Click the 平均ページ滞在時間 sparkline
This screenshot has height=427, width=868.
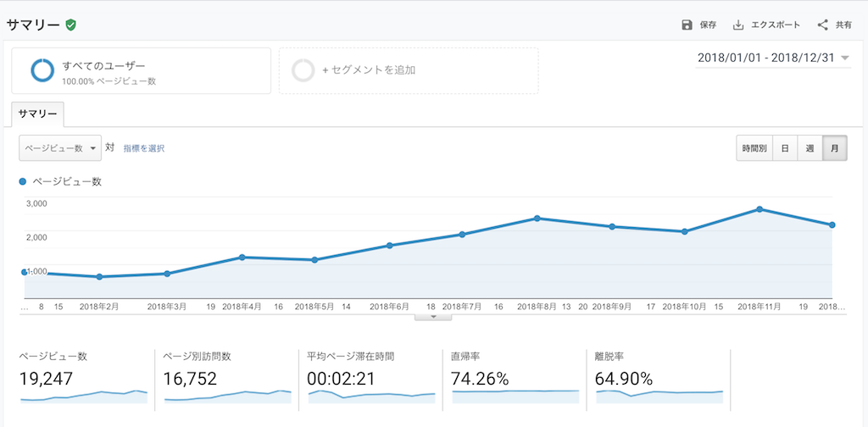(x=371, y=396)
